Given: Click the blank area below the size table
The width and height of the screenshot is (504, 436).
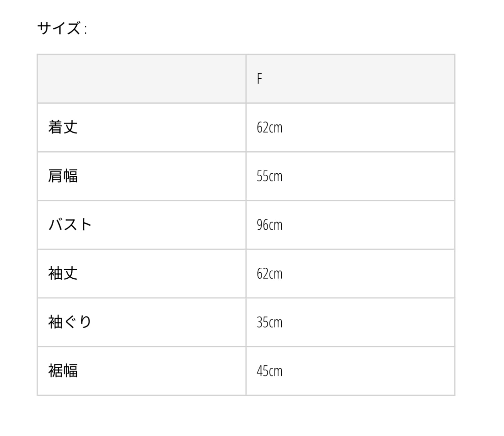Looking at the screenshot, I should click(246, 416).
